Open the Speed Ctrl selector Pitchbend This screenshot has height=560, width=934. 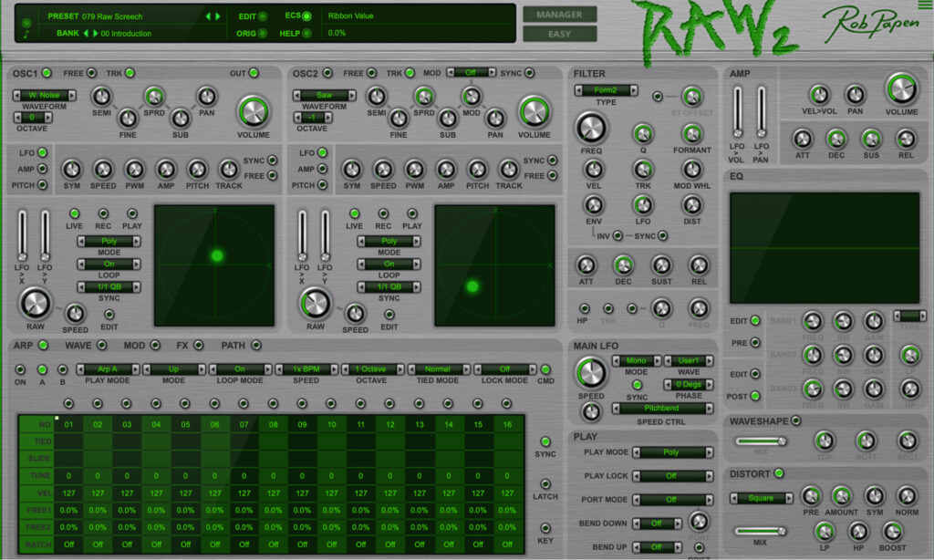[x=662, y=409]
